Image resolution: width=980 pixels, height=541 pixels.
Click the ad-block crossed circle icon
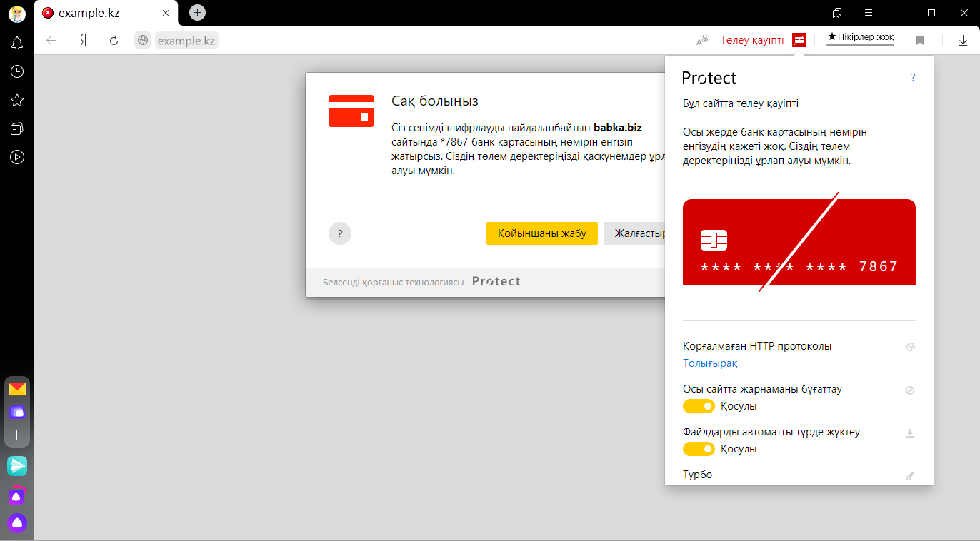(910, 390)
